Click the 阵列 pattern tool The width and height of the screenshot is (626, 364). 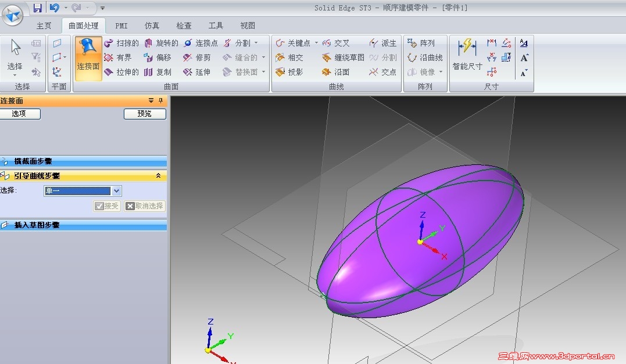(x=421, y=43)
